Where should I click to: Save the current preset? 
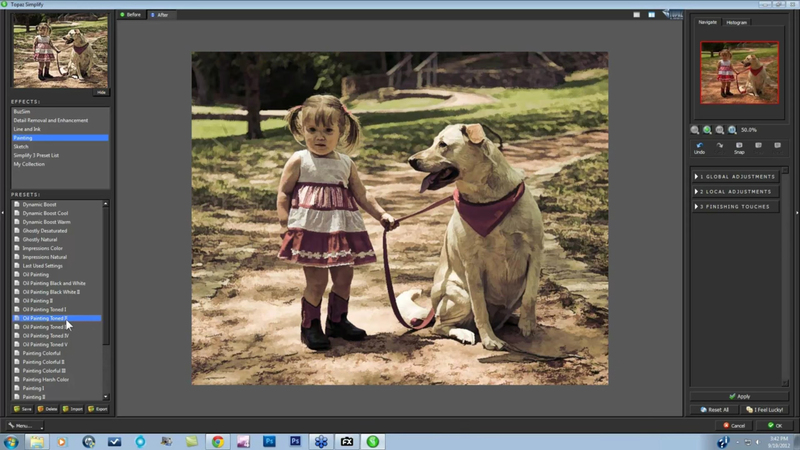click(x=22, y=409)
